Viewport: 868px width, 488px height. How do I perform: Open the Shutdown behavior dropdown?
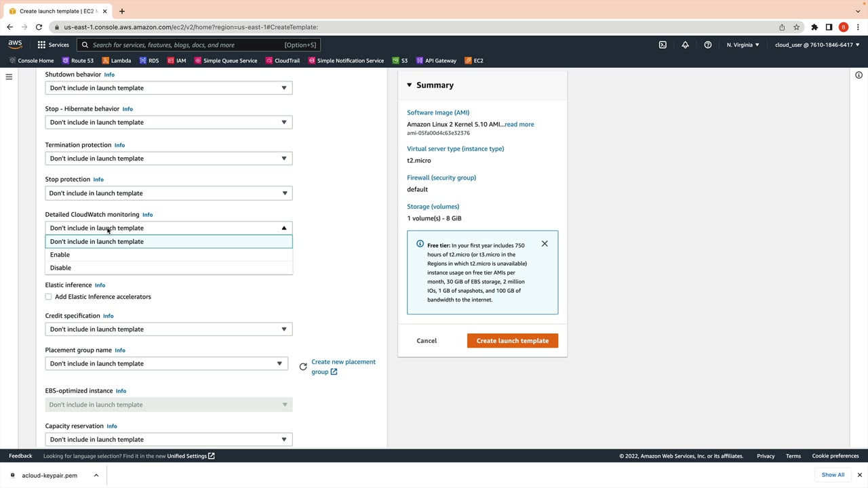click(169, 88)
